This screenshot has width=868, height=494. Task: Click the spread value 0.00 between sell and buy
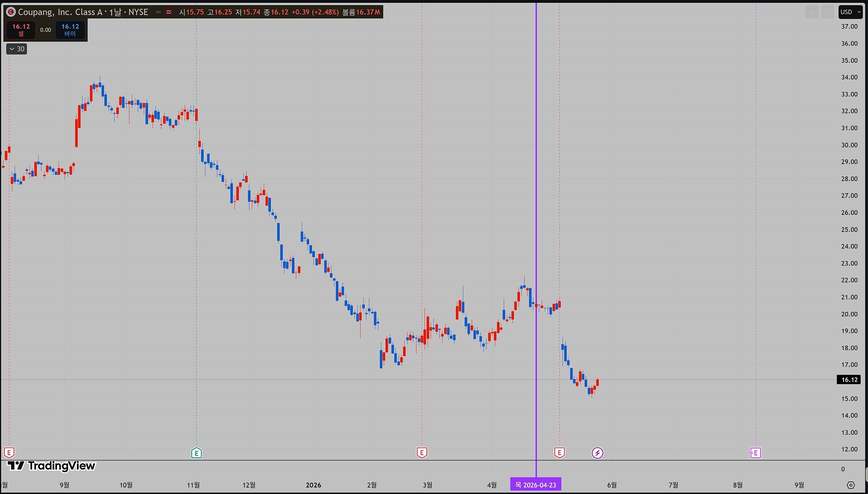[x=46, y=30]
